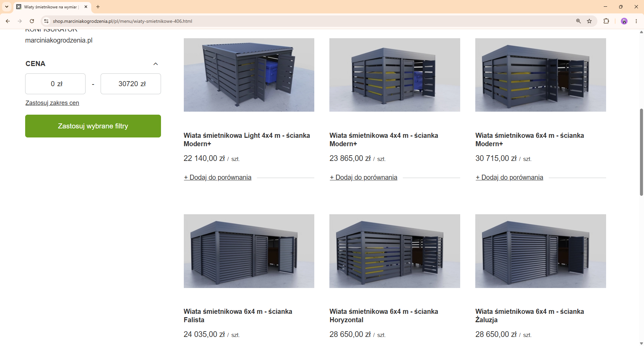
Task: Click the page vertical scrollbar thumb
Action: click(x=641, y=152)
